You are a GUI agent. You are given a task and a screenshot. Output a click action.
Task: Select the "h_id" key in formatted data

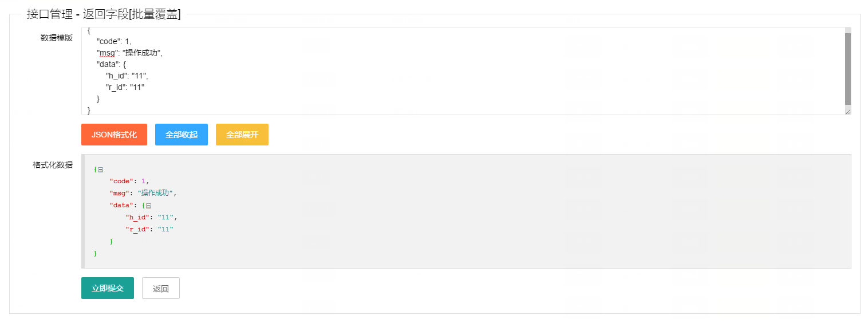[139, 218]
